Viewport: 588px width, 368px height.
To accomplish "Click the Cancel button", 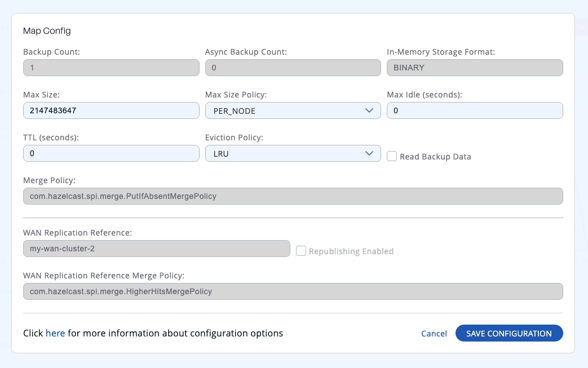I will point(434,333).
